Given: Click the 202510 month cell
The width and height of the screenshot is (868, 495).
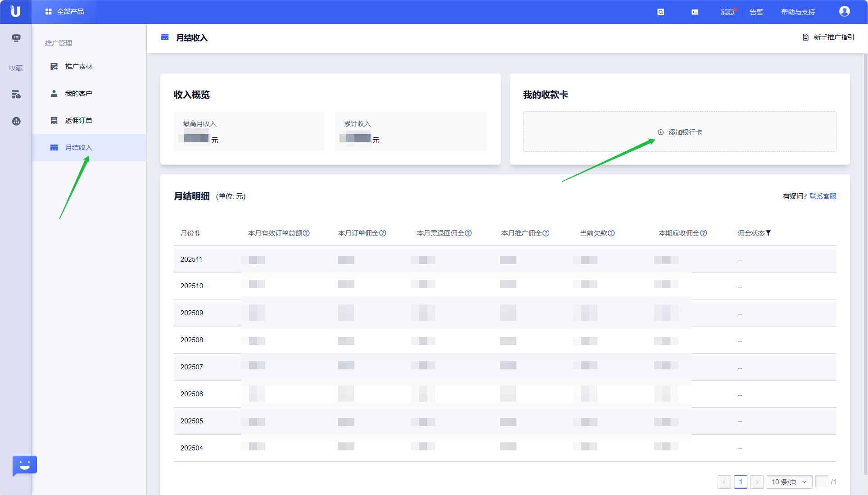Looking at the screenshot, I should [x=192, y=286].
